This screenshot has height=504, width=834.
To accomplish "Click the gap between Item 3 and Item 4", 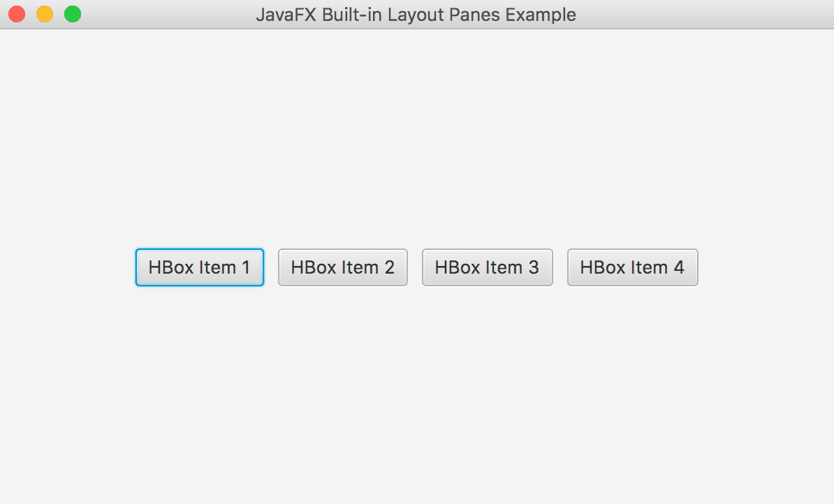I will 560,267.
